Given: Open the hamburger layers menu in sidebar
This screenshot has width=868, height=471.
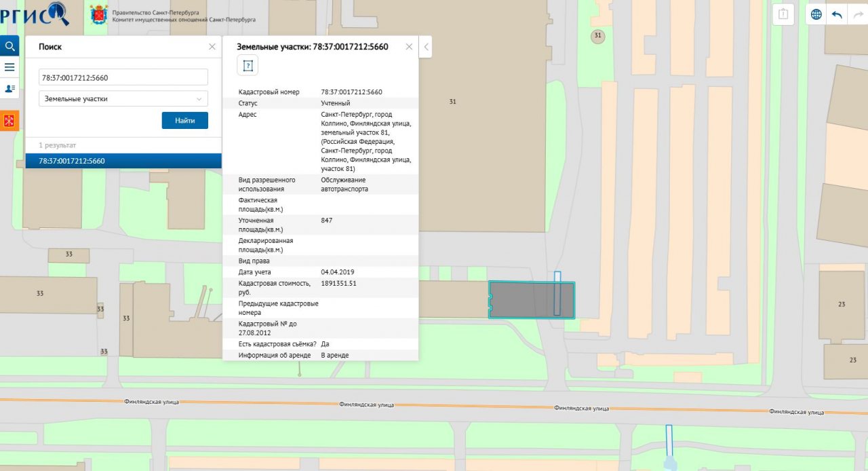Looking at the screenshot, I should [9, 67].
